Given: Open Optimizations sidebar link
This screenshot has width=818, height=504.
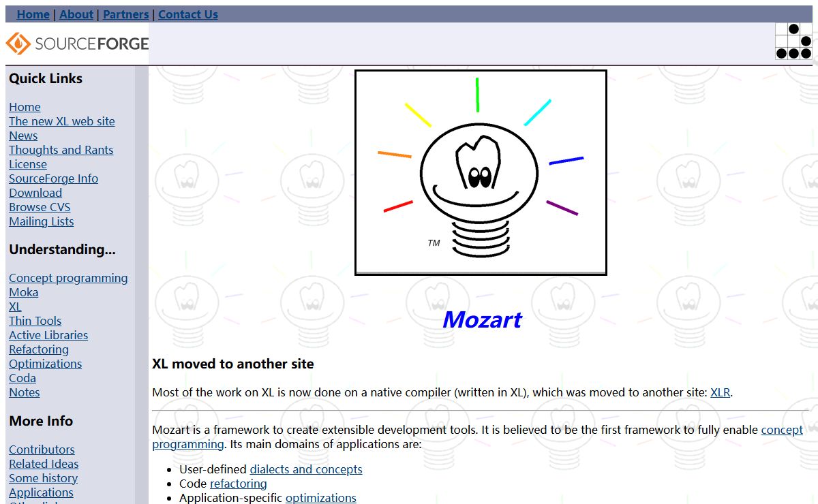Looking at the screenshot, I should pos(46,364).
